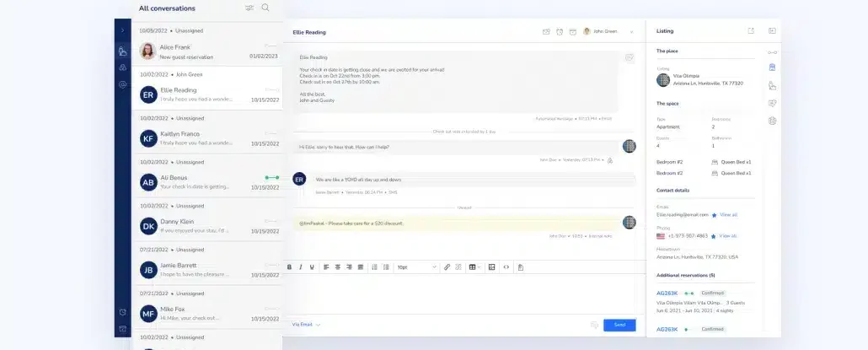Insert a bulleted list
Screen dimensions: 868x350
387,267
